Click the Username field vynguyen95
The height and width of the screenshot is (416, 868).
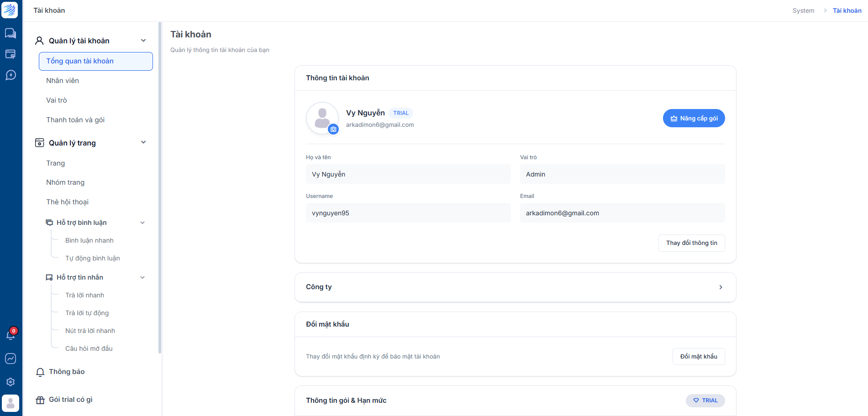(x=408, y=213)
